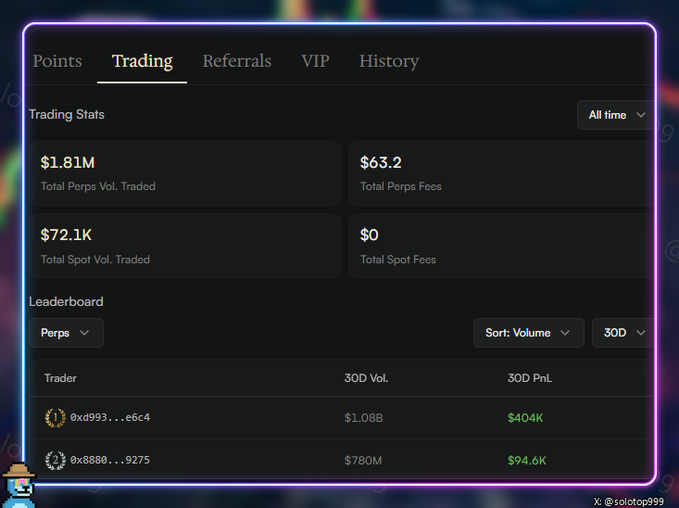
Task: Click the $780M volume value
Action: click(x=363, y=460)
